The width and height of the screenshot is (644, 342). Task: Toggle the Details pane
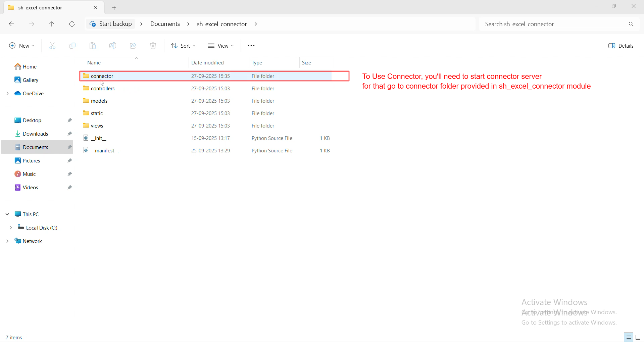point(621,46)
